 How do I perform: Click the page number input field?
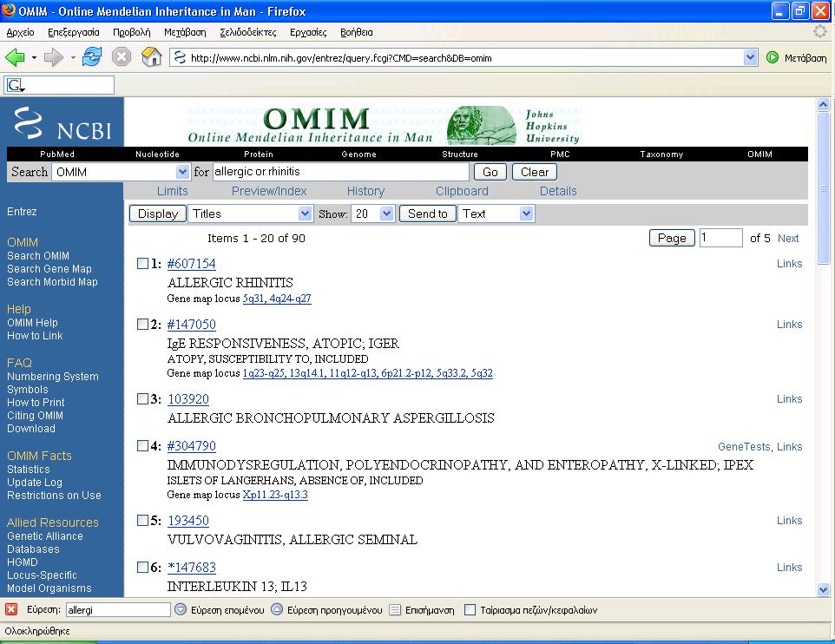pos(720,238)
